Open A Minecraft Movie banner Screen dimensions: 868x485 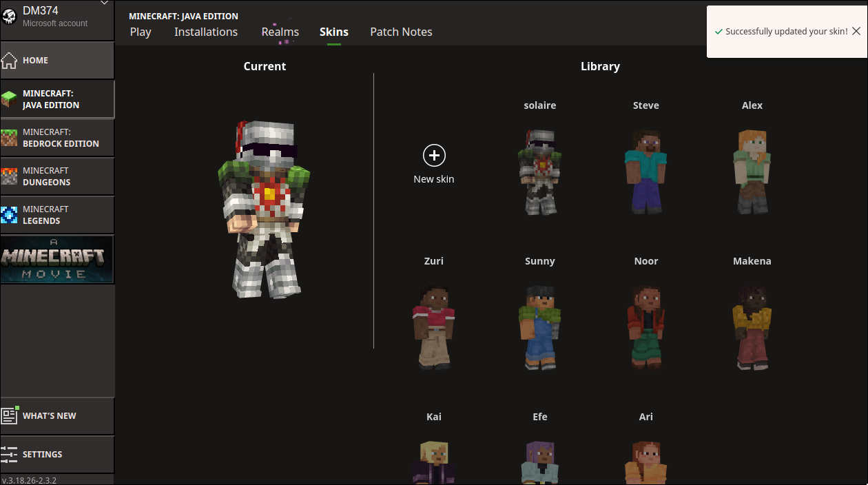[x=56, y=259]
